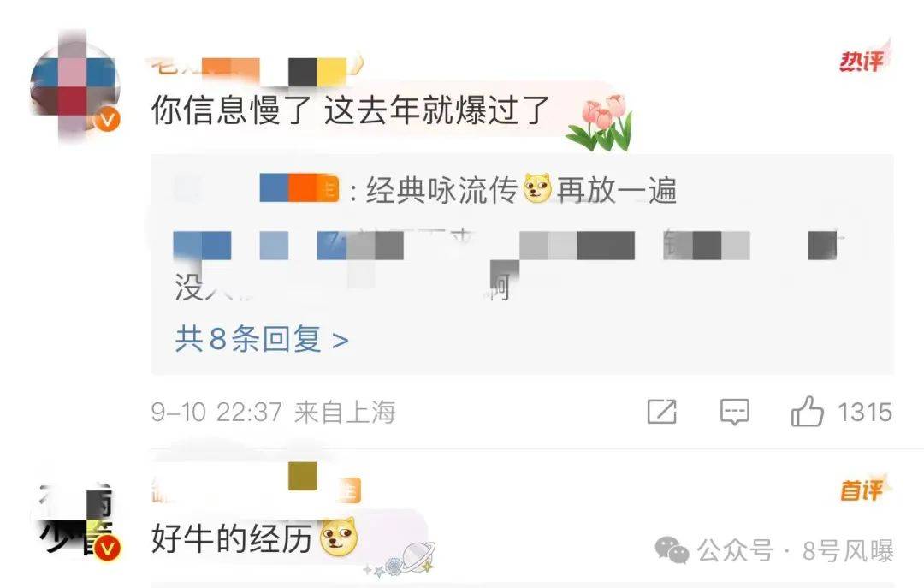Expand replies using the chevron after 共8条回复
This screenshot has height=588, width=924.
click(x=340, y=341)
